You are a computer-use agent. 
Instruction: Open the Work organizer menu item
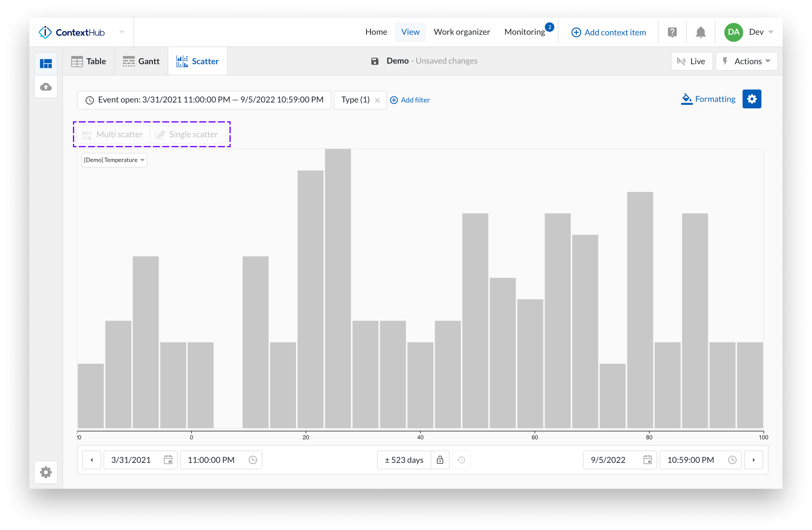click(x=462, y=32)
